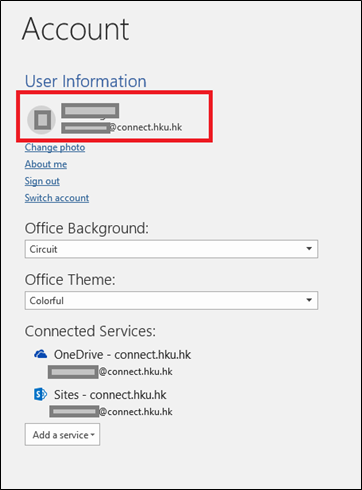362x490 pixels.
Task: Click the SharePoint Sites icon
Action: coord(41,394)
